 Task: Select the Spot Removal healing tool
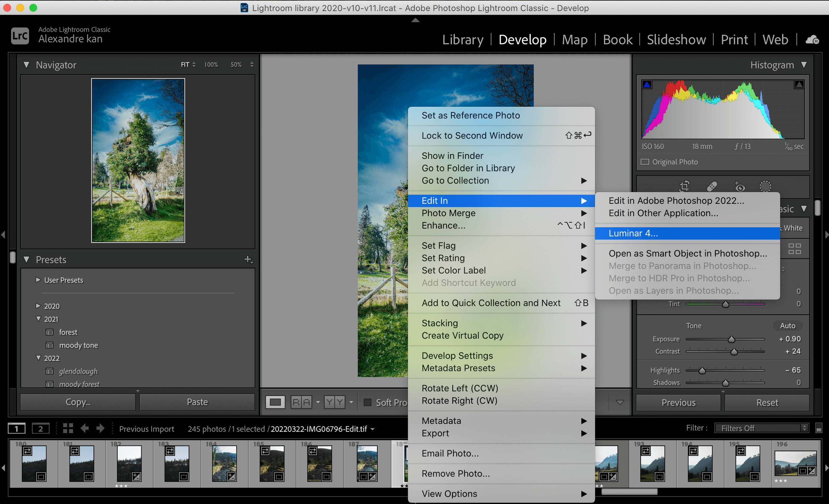pyautogui.click(x=712, y=186)
